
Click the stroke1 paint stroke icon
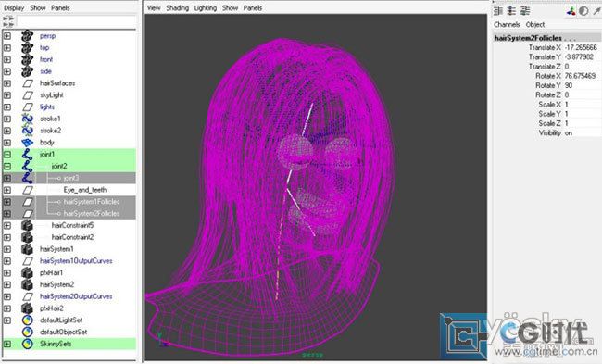(27, 119)
